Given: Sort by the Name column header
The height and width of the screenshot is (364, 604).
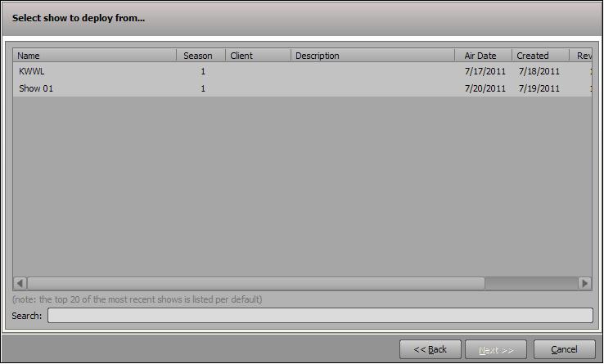Looking at the screenshot, I should coord(95,56).
